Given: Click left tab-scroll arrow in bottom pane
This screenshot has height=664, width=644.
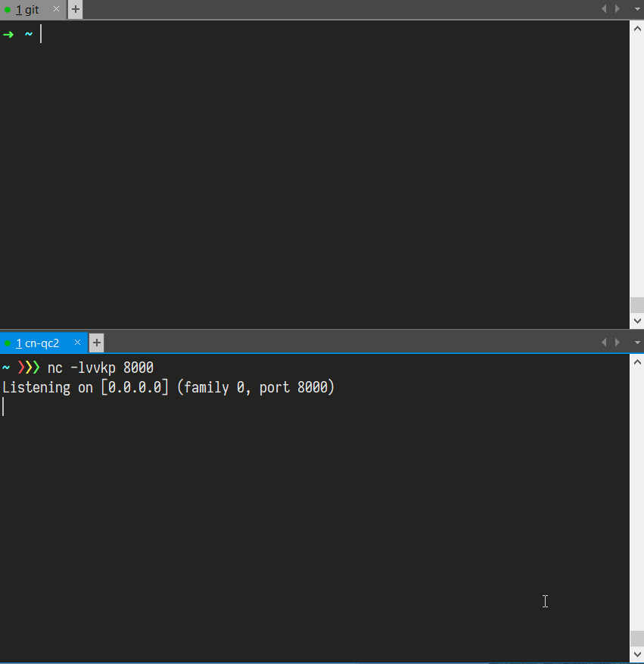Looking at the screenshot, I should [x=604, y=343].
